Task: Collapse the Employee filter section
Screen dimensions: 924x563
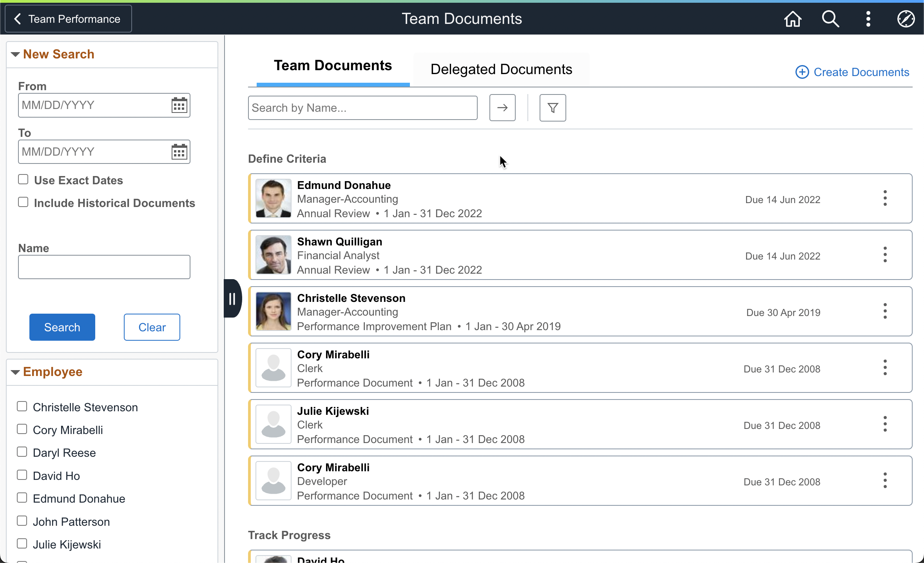Action: 15,372
